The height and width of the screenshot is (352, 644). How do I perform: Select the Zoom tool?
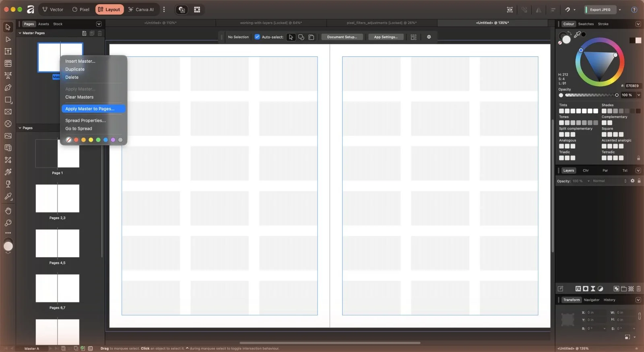coord(8,223)
